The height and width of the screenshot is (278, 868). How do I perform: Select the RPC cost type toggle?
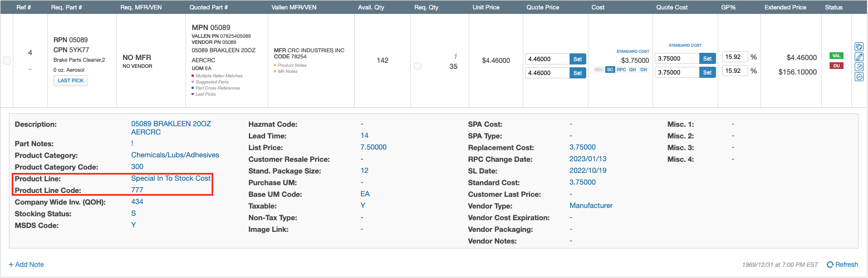point(621,69)
